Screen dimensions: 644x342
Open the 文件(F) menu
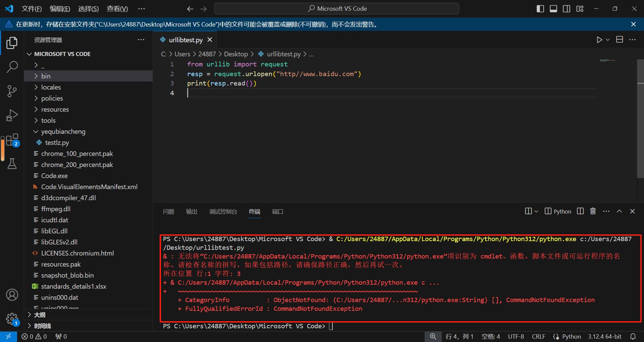[32, 9]
